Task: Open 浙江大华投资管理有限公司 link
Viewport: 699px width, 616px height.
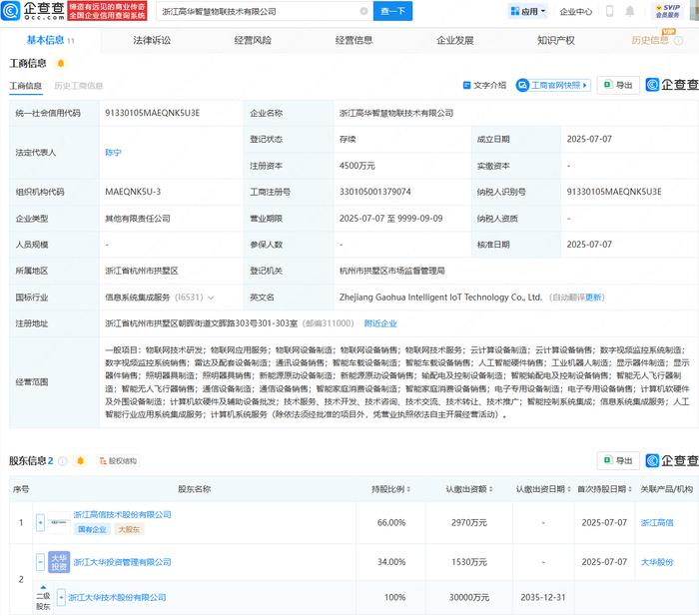Action: click(x=122, y=562)
